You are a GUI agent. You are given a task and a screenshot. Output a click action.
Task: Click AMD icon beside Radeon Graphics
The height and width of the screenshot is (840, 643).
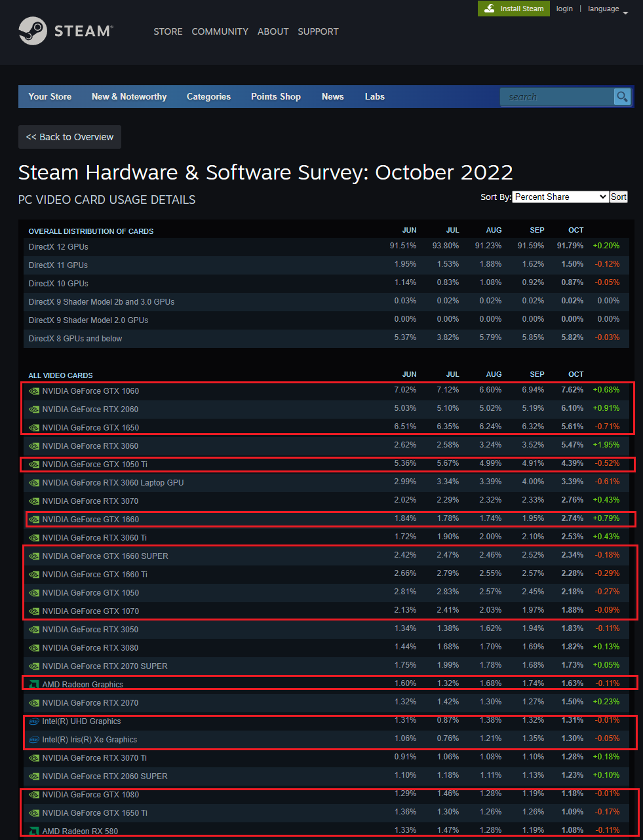pyautogui.click(x=34, y=684)
